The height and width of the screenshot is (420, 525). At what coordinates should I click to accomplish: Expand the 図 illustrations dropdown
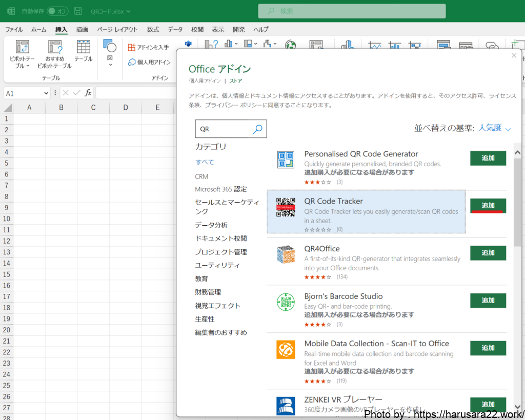point(110,65)
